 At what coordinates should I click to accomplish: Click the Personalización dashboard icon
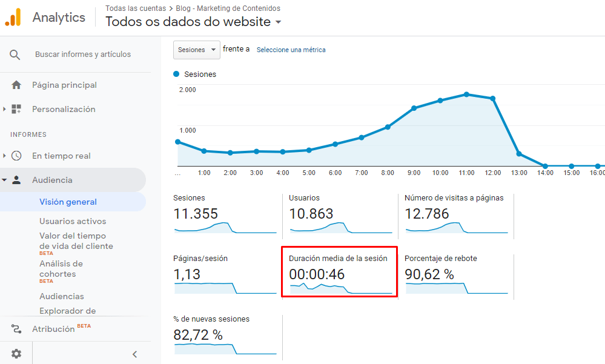point(16,109)
